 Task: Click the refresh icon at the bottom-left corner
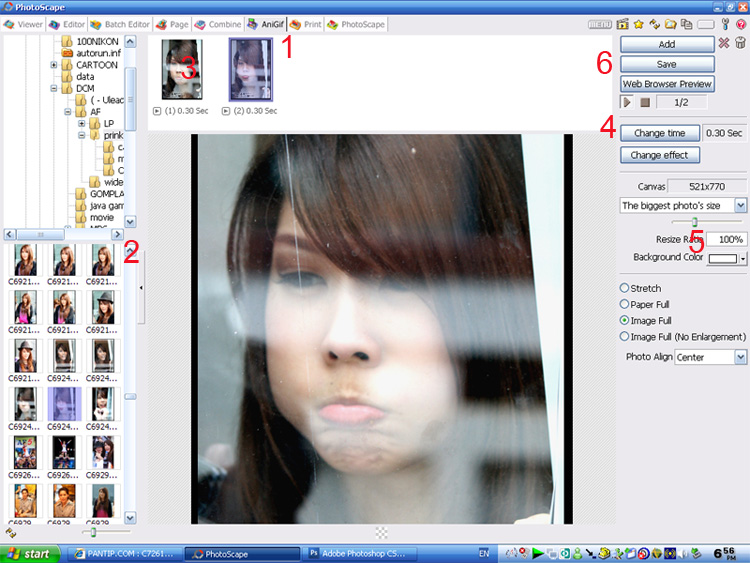[11, 532]
